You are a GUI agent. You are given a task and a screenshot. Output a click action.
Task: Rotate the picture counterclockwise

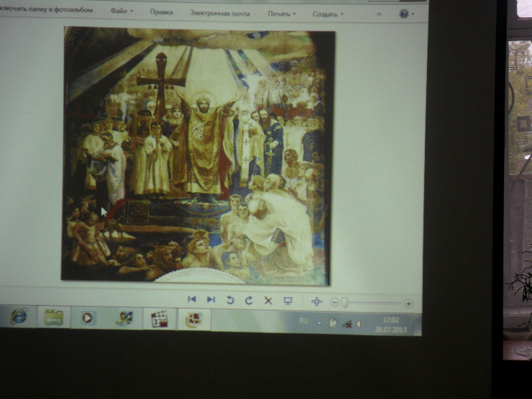[230, 300]
